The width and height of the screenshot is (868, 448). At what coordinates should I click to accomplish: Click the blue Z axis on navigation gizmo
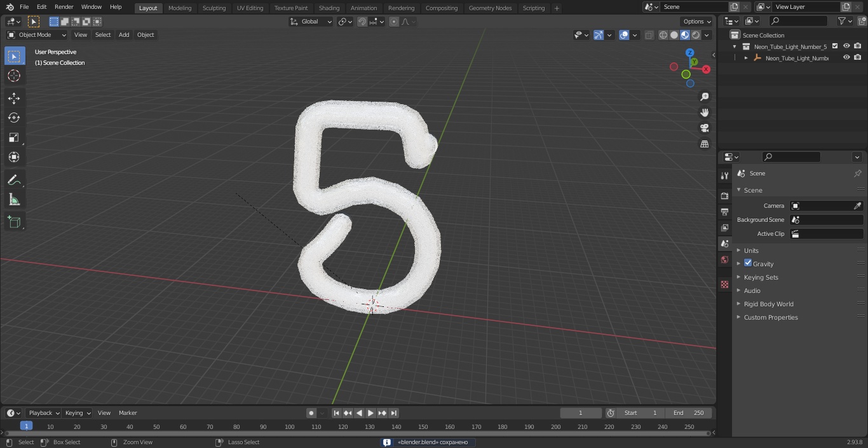pos(689,53)
